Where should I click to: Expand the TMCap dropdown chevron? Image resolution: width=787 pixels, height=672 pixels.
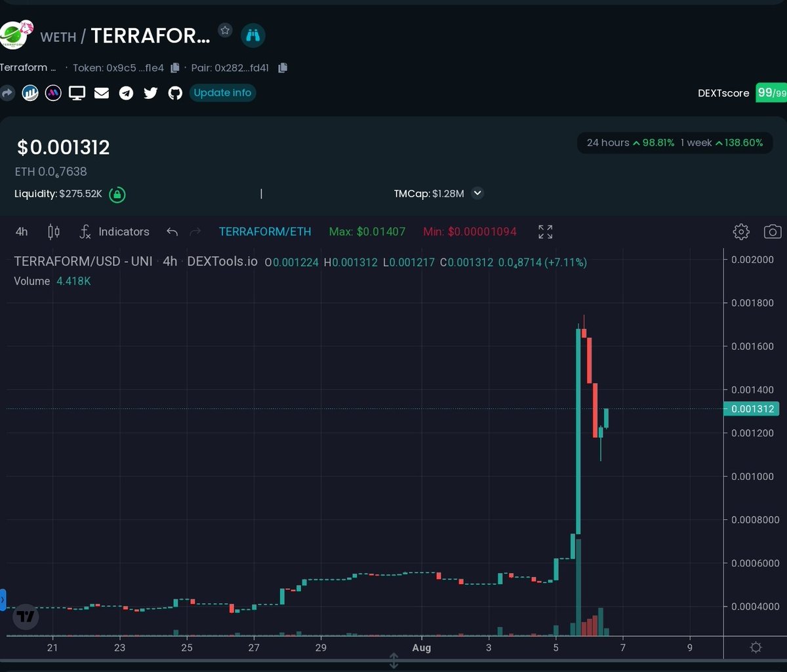(x=477, y=193)
